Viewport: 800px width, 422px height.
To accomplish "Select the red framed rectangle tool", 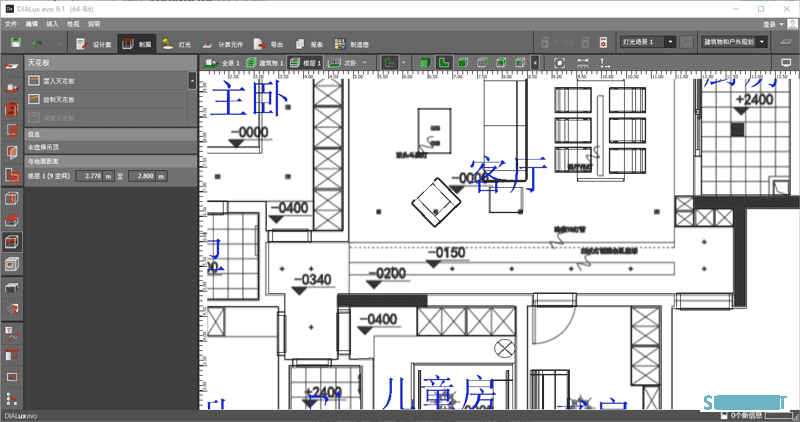I will [x=12, y=378].
